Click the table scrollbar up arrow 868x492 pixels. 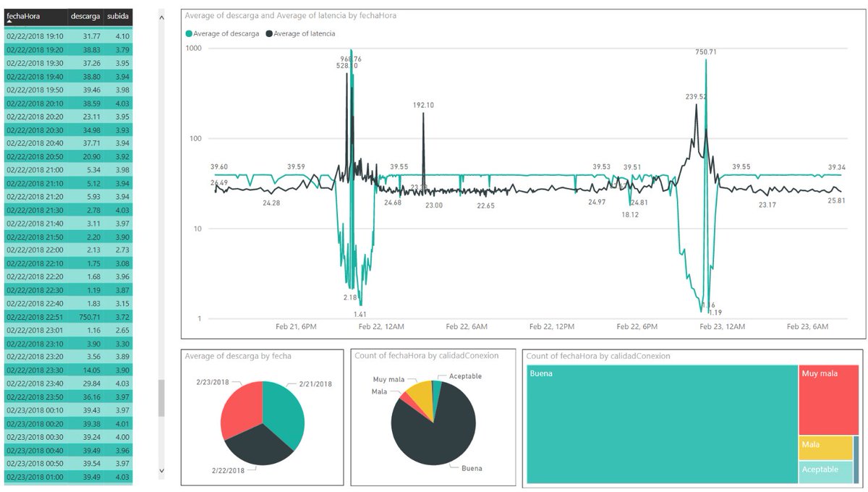point(161,17)
